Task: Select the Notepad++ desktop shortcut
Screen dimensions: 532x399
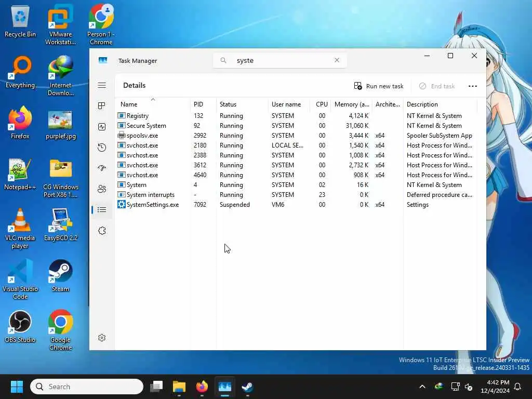Action: [x=20, y=175]
